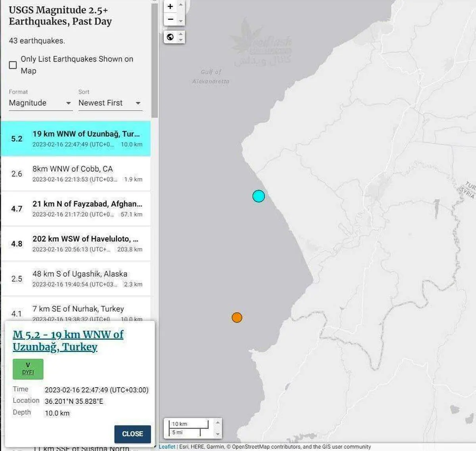The image size is (476, 451).
Task: Click the globe zoom-to-world icon
Action: click(x=170, y=37)
